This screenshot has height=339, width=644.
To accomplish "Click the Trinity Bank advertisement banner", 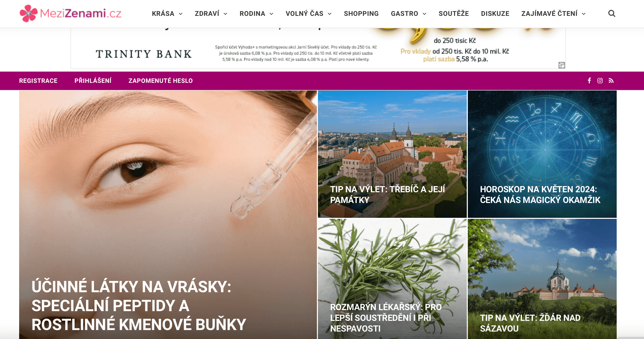I will pyautogui.click(x=318, y=48).
